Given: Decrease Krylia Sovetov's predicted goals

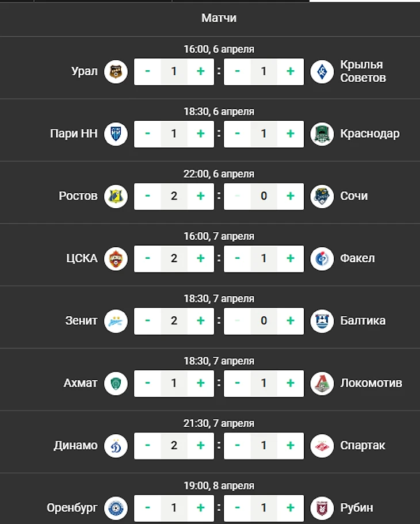Looking at the screenshot, I should (x=238, y=71).
